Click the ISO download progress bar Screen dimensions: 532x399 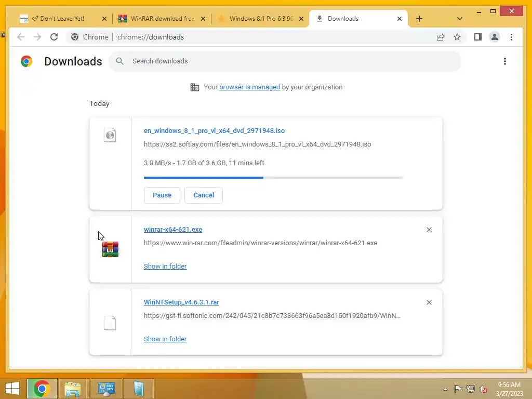click(273, 178)
